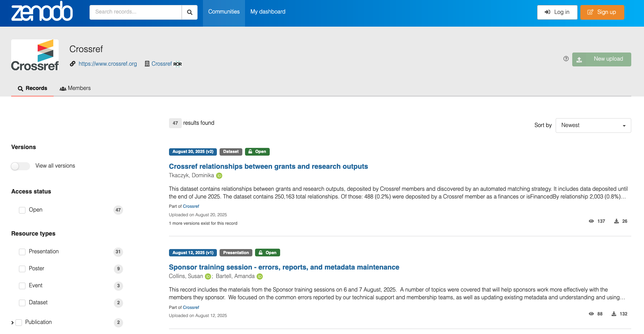Click the New upload button
Screen dimensions: 644x334
[601, 59]
